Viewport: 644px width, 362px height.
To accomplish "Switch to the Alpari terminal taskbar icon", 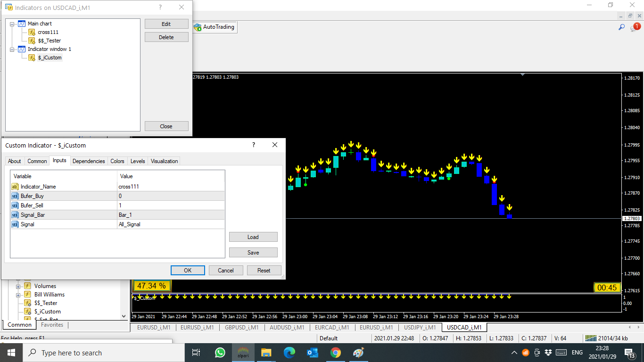I will tap(243, 353).
